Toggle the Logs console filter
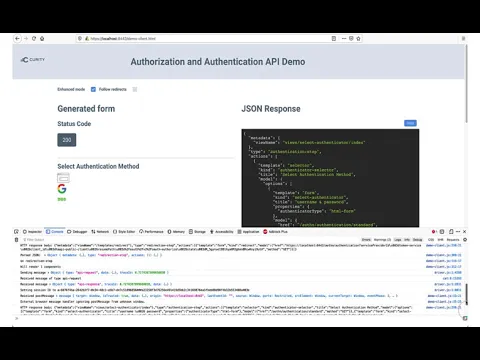Screen dimensions: 480x360 398,240
